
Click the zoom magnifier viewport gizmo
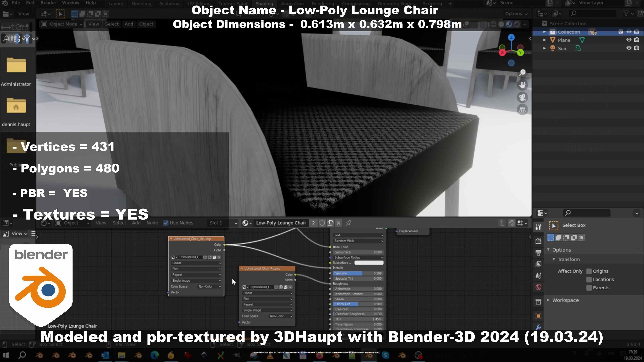[x=523, y=73]
